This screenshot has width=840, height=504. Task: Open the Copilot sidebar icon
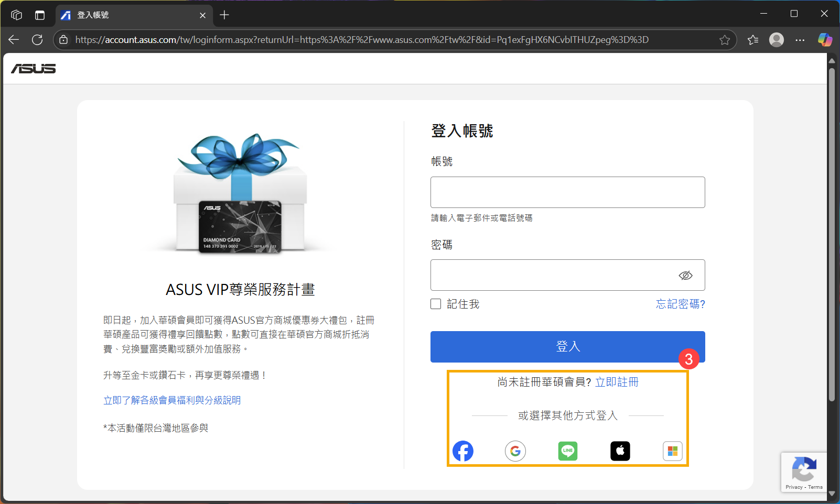tap(825, 40)
